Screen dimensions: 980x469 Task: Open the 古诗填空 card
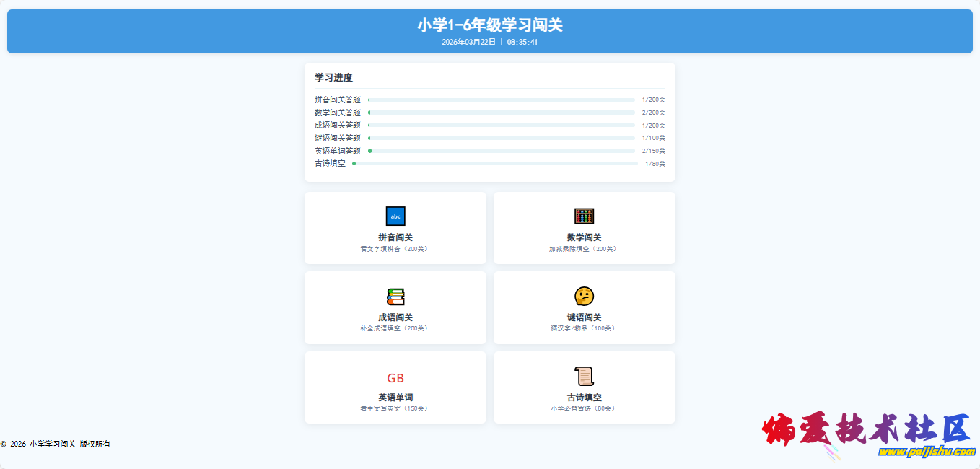584,387
